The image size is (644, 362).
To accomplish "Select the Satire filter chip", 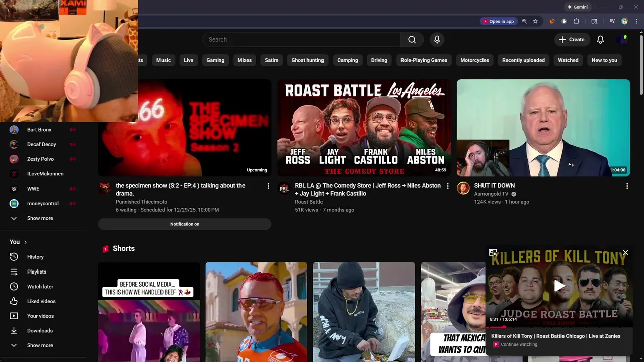I will pyautogui.click(x=272, y=60).
